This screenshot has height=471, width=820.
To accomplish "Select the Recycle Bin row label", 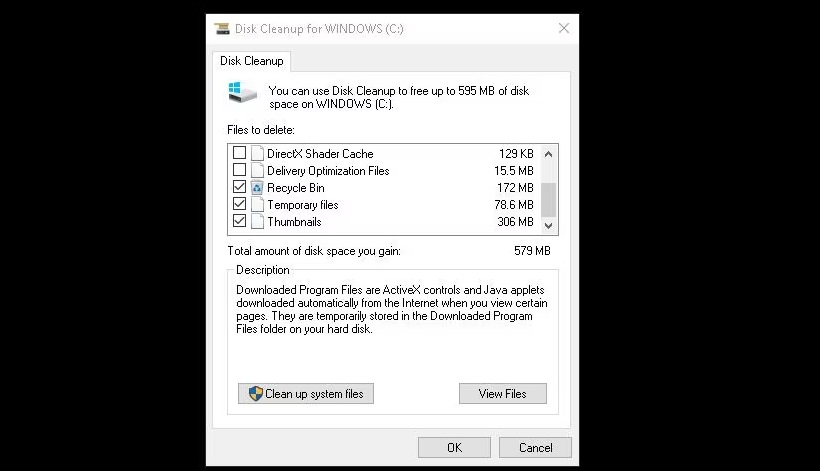I will point(295,188).
